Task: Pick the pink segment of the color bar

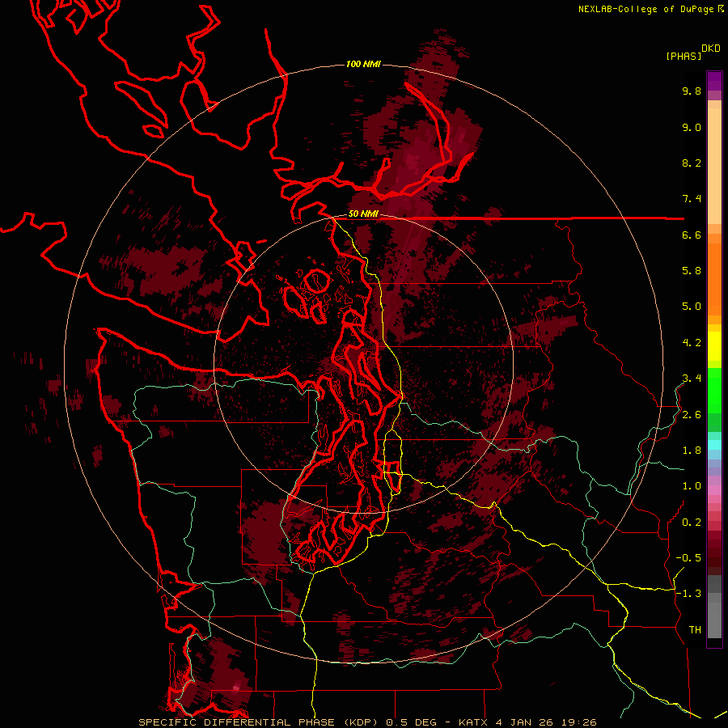Action: pyautogui.click(x=714, y=490)
